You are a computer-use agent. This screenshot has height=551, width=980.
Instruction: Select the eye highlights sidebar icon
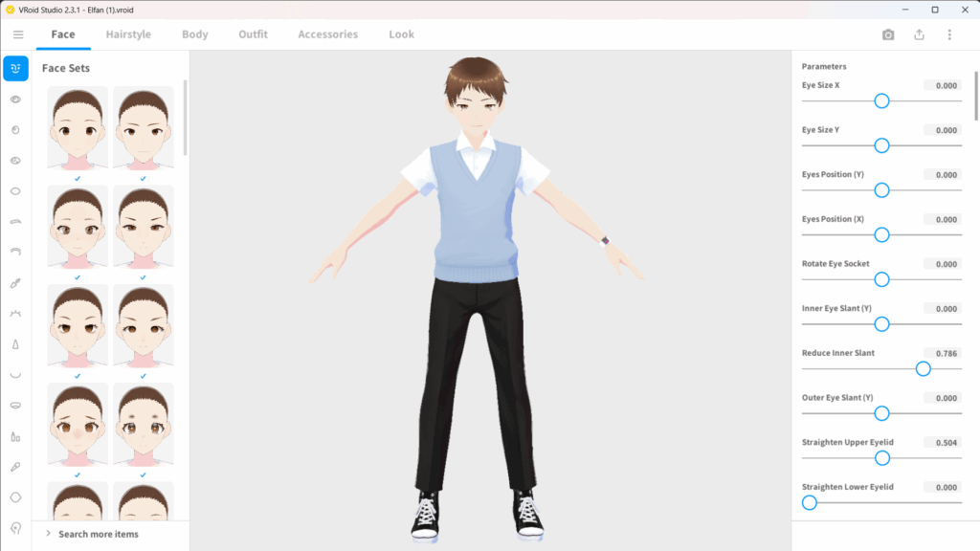tap(15, 161)
